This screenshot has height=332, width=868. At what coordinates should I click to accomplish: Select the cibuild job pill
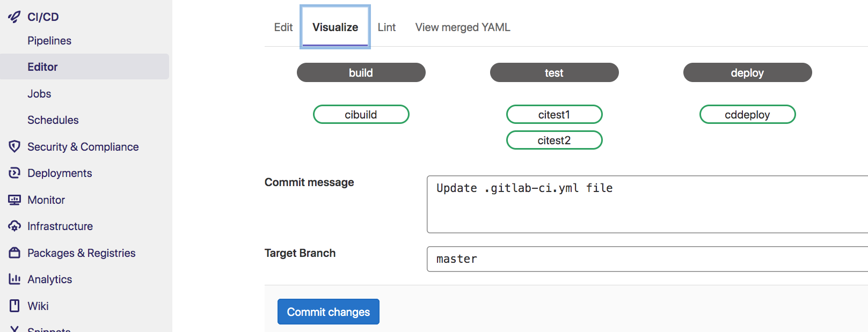click(361, 114)
